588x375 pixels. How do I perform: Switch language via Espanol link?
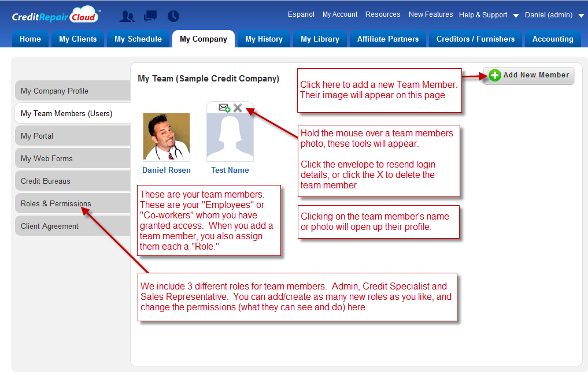301,14
